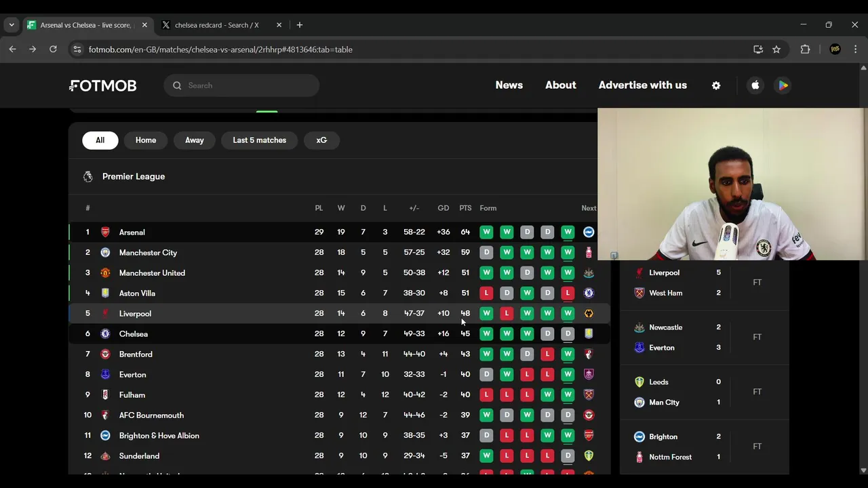Open a new browser tab
The height and width of the screenshot is (488, 868).
[x=300, y=25]
